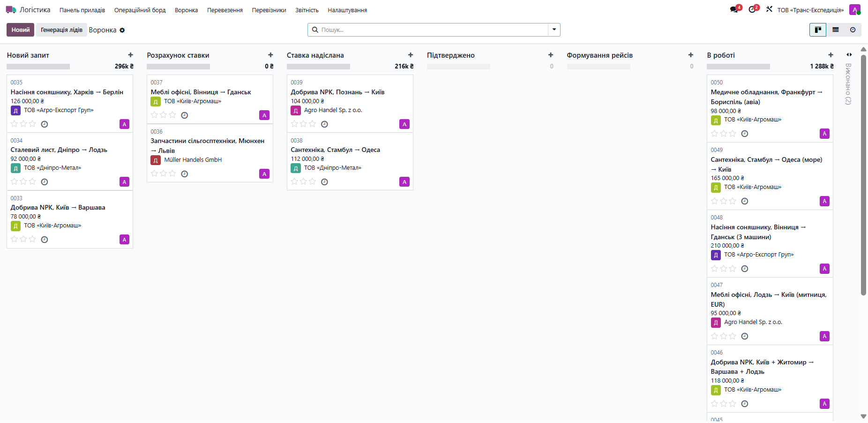Image resolution: width=868 pixels, height=423 pixels.
Task: Unfold the collapsed Виконано column
Action: click(849, 55)
